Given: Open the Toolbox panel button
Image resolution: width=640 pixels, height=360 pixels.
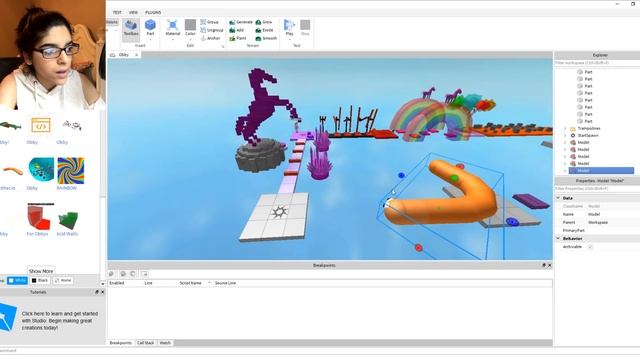Looking at the screenshot, I should tap(131, 29).
